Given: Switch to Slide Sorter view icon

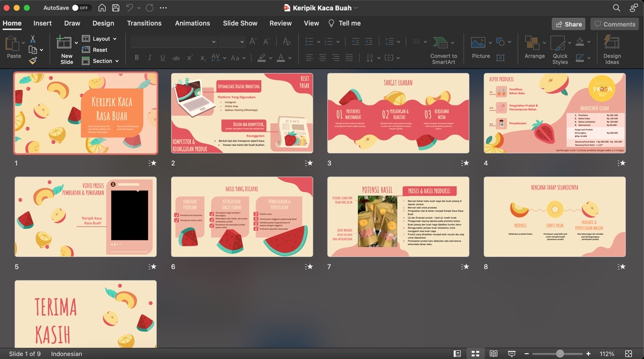Looking at the screenshot, I should coord(475,354).
